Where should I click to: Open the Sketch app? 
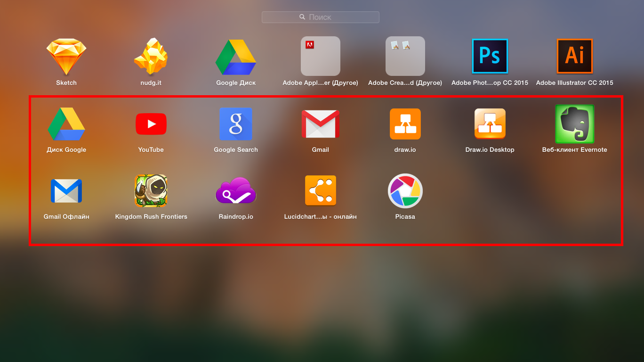pos(66,57)
